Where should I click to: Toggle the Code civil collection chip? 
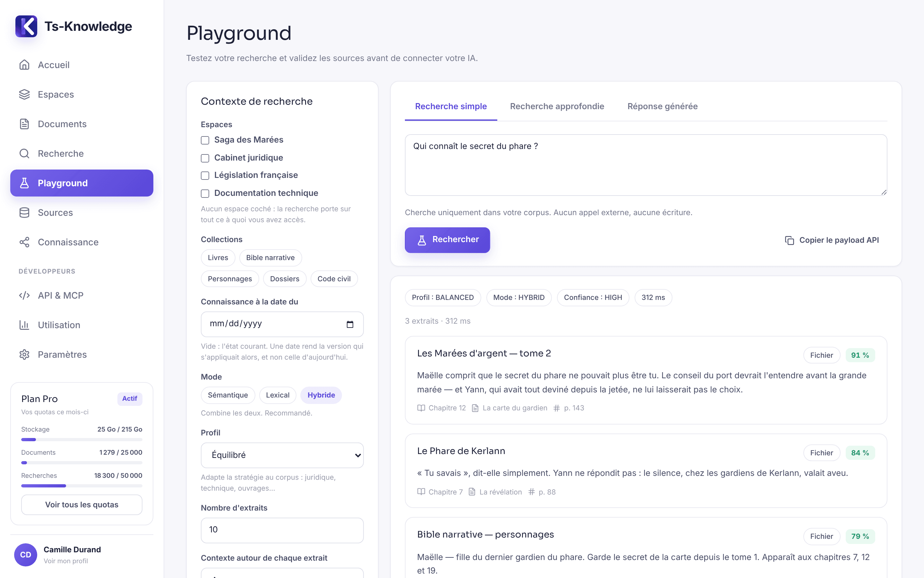coord(334,279)
